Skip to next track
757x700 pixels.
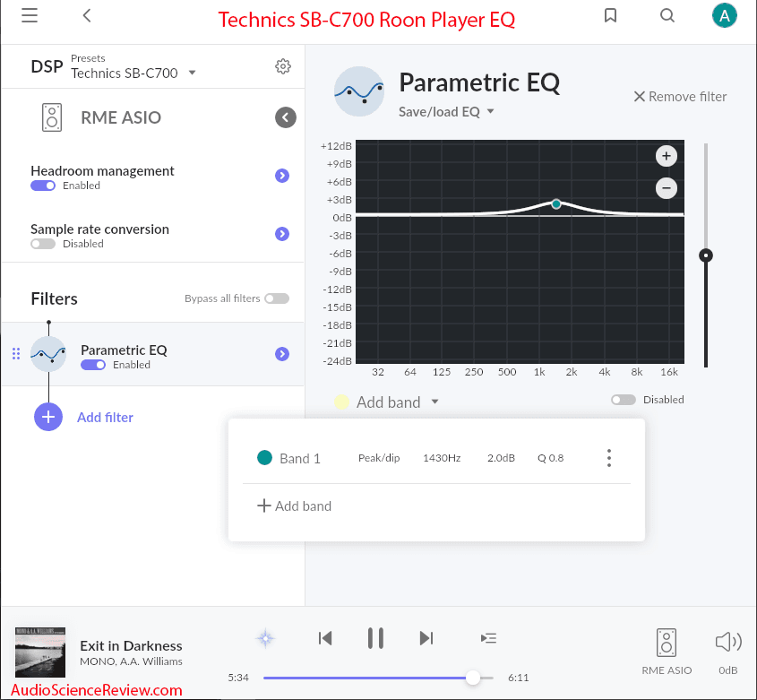(426, 638)
